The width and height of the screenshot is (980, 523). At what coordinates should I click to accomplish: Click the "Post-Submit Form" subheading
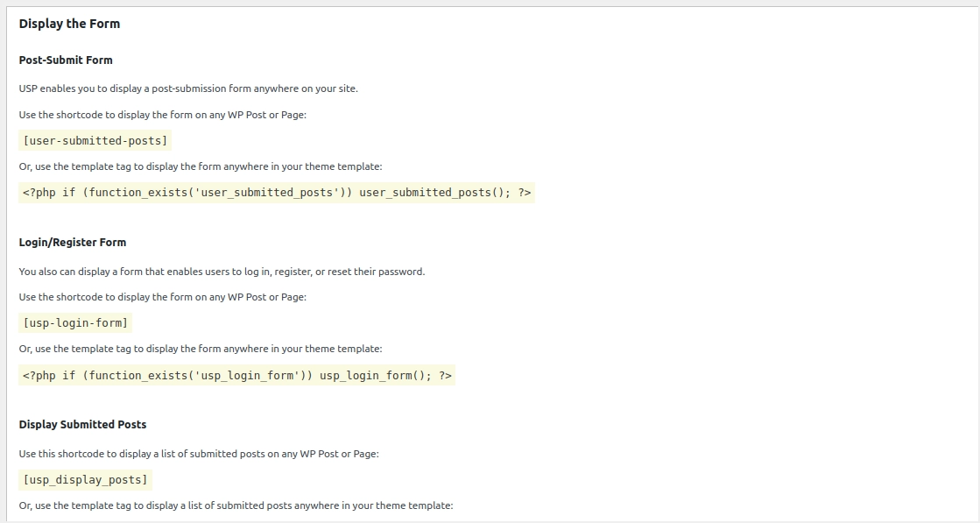(66, 60)
